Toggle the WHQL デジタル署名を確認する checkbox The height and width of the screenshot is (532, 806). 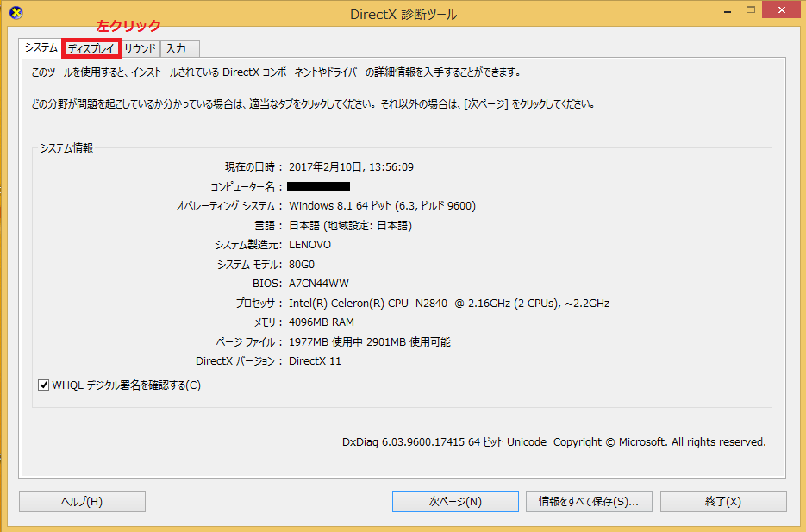pyautogui.click(x=44, y=385)
